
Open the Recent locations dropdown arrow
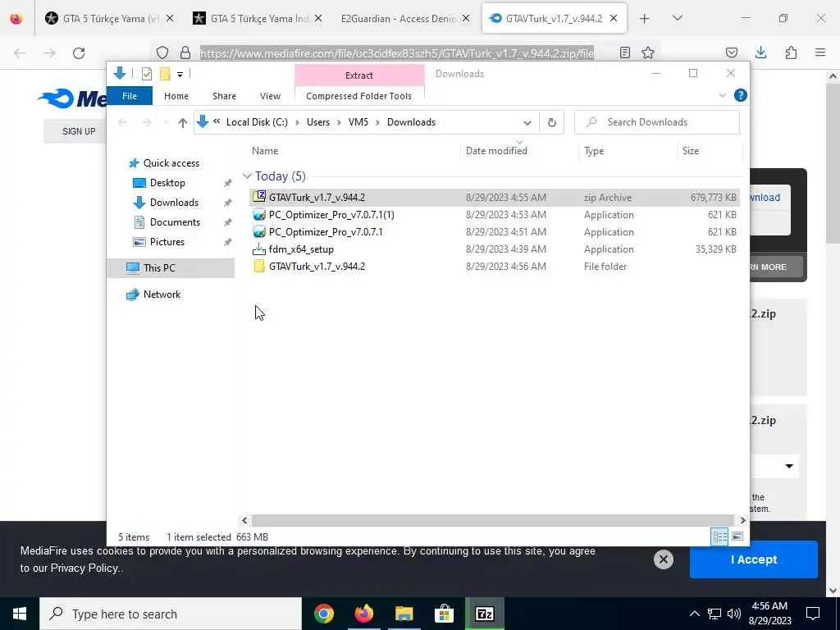click(166, 123)
